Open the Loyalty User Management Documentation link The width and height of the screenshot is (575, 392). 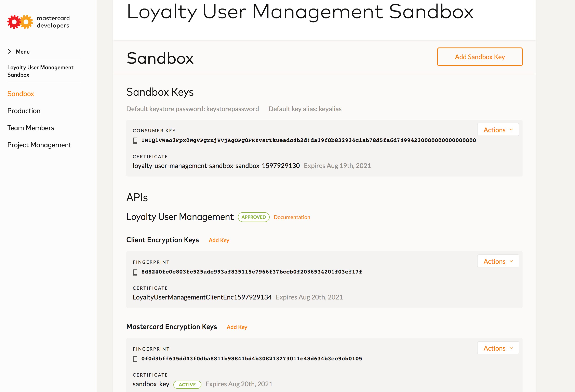pos(292,217)
